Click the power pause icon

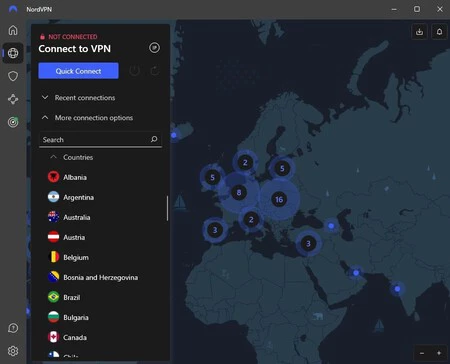(x=134, y=71)
